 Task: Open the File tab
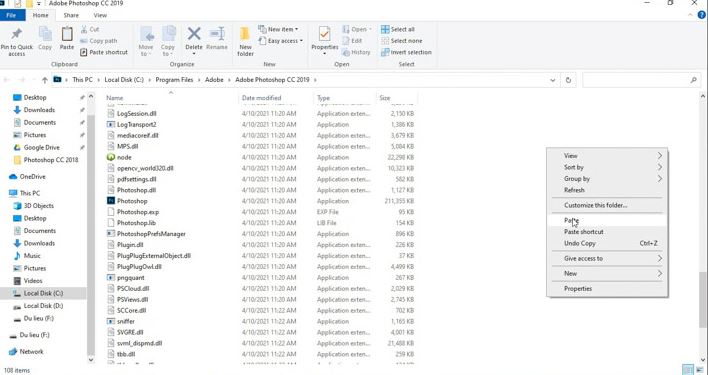click(x=11, y=15)
